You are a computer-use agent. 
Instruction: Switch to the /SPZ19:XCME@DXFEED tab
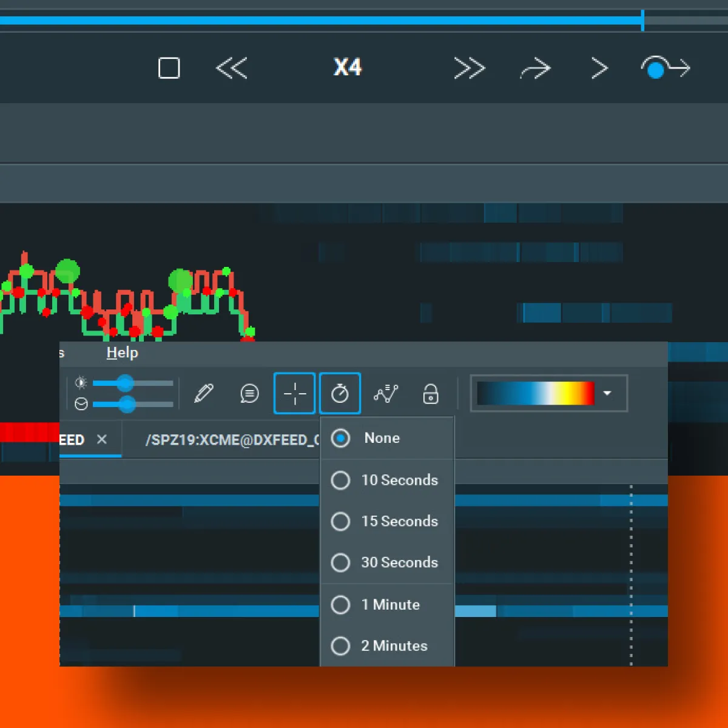coord(232,440)
